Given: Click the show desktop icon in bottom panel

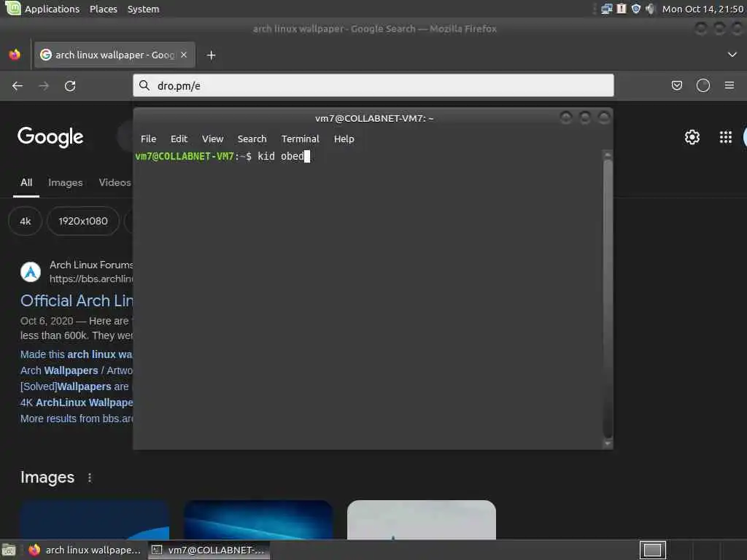Looking at the screenshot, I should coord(9,550).
